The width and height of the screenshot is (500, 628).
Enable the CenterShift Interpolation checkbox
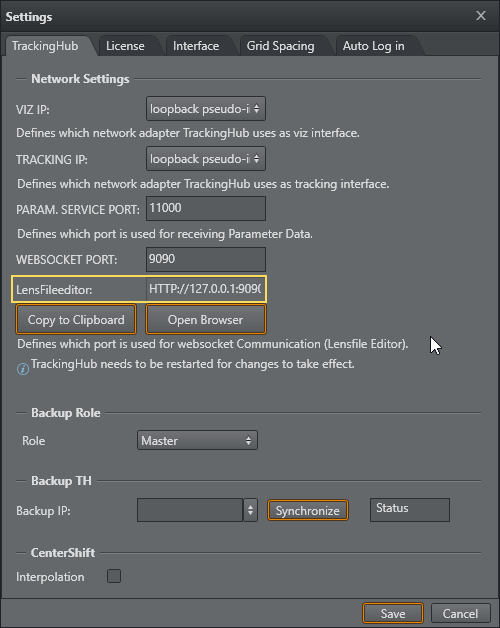click(x=114, y=576)
